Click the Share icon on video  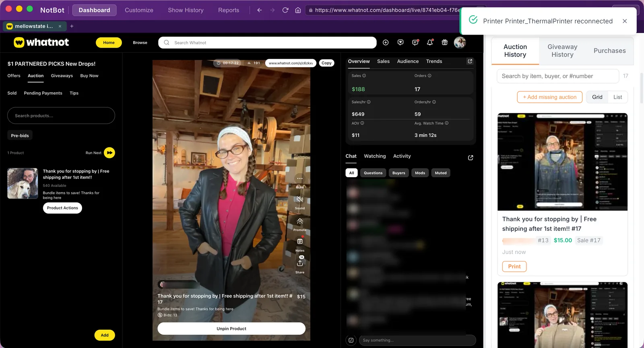(300, 263)
